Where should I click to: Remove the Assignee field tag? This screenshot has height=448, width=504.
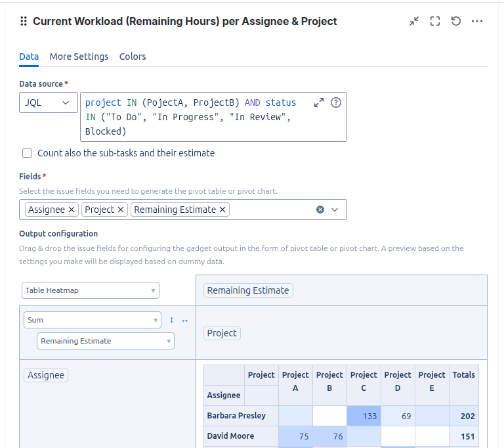(x=72, y=210)
